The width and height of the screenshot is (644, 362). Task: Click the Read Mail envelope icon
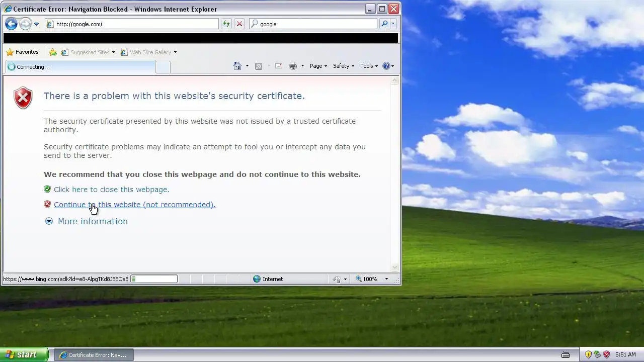coord(278,66)
